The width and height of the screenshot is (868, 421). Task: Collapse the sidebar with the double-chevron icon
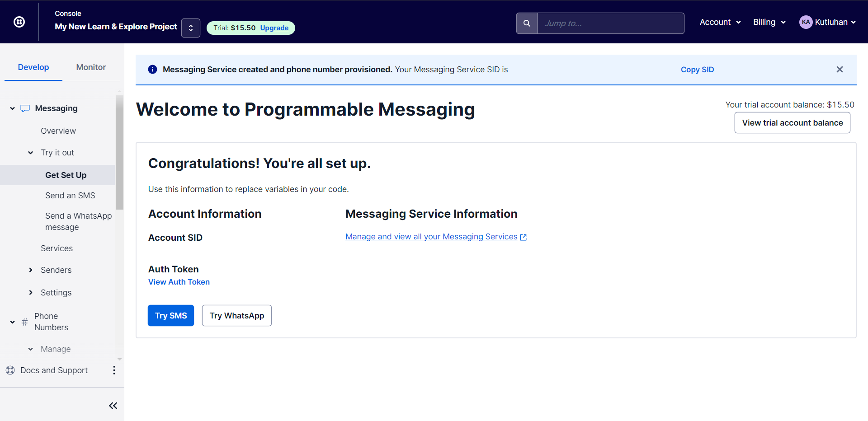[113, 405]
